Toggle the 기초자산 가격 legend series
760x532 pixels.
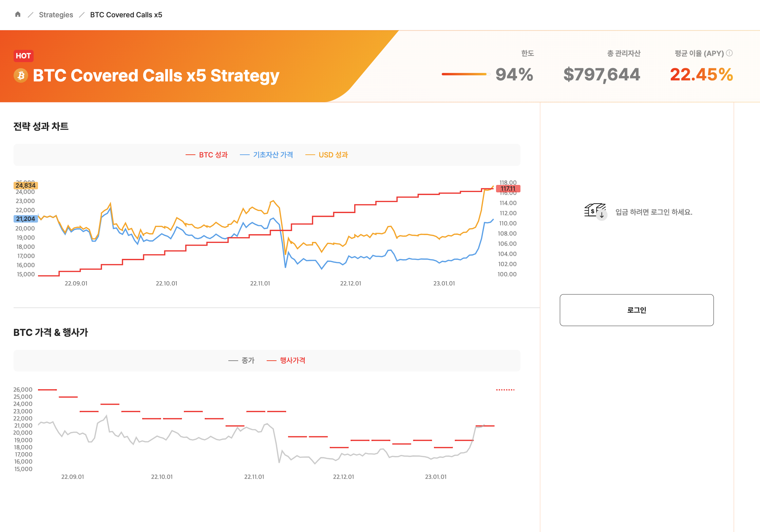pyautogui.click(x=266, y=155)
